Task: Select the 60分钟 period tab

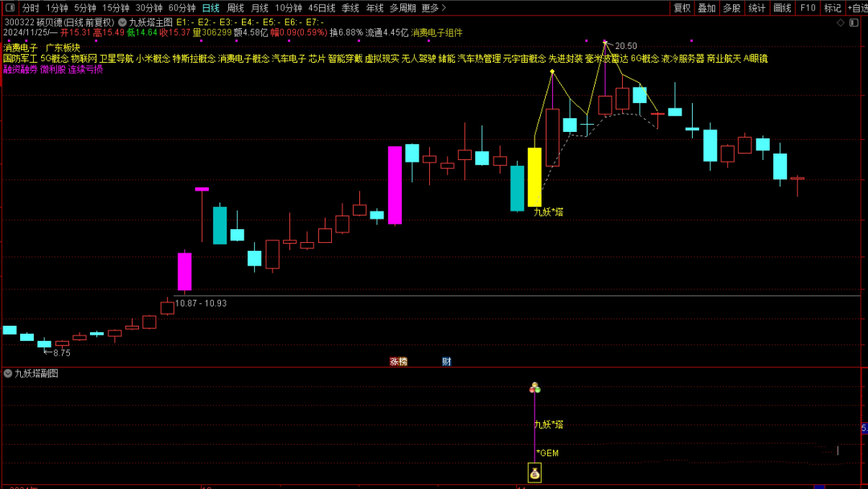Action: click(x=182, y=8)
